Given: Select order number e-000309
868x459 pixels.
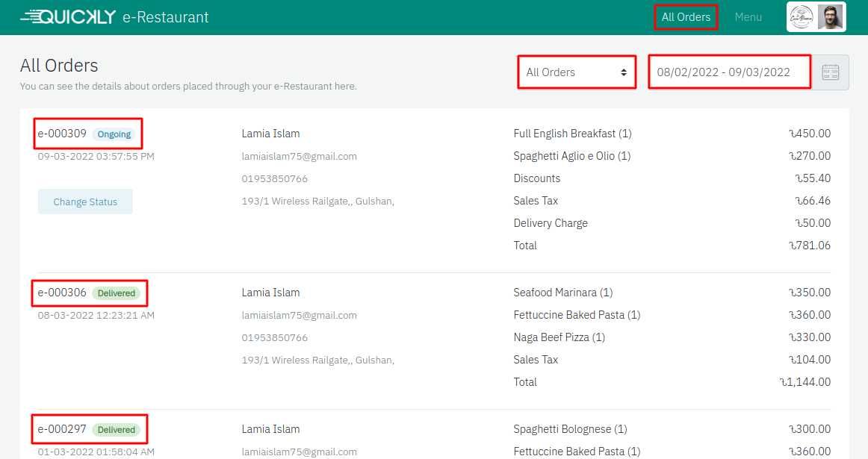Looking at the screenshot, I should tap(62, 134).
